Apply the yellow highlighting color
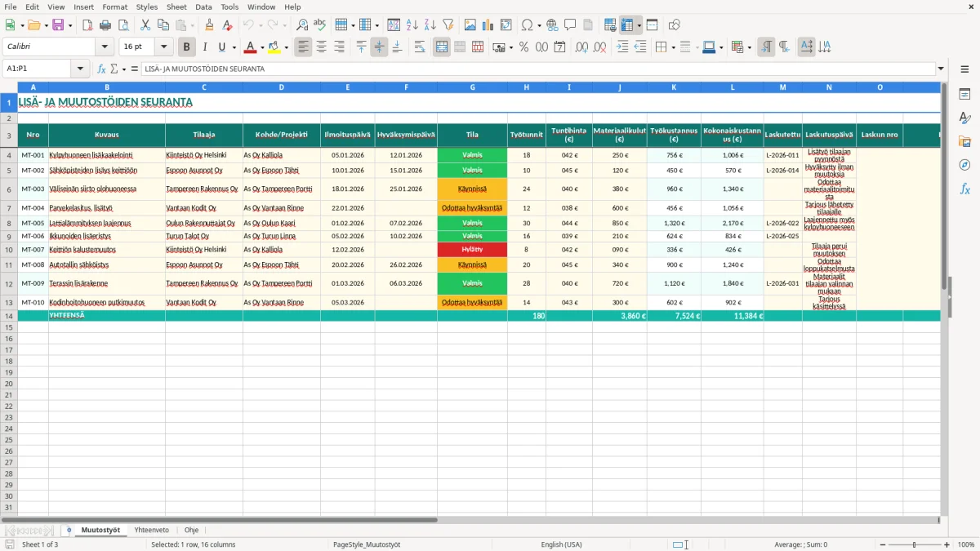Viewport: 980px width, 551px height. [x=274, y=47]
